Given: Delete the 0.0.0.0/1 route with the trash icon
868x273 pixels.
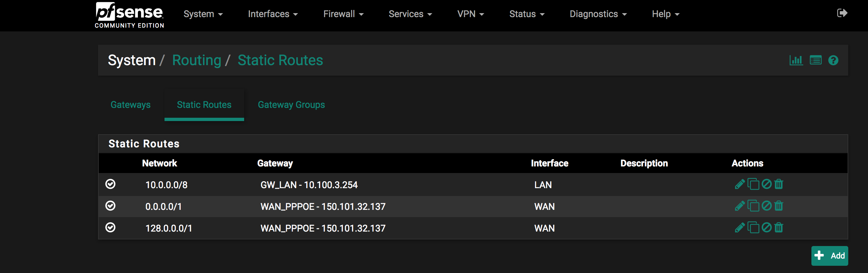Looking at the screenshot, I should tap(779, 206).
